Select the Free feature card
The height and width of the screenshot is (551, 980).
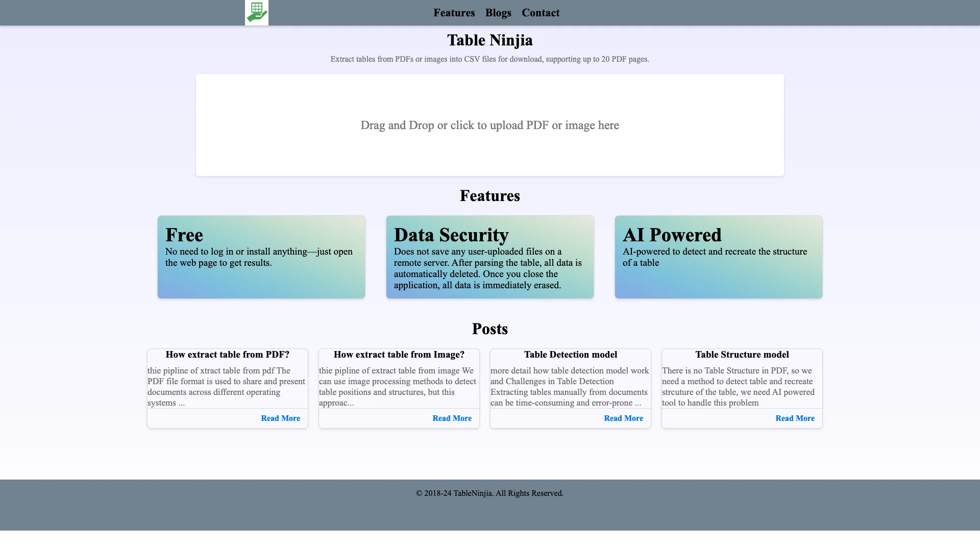[x=261, y=257]
